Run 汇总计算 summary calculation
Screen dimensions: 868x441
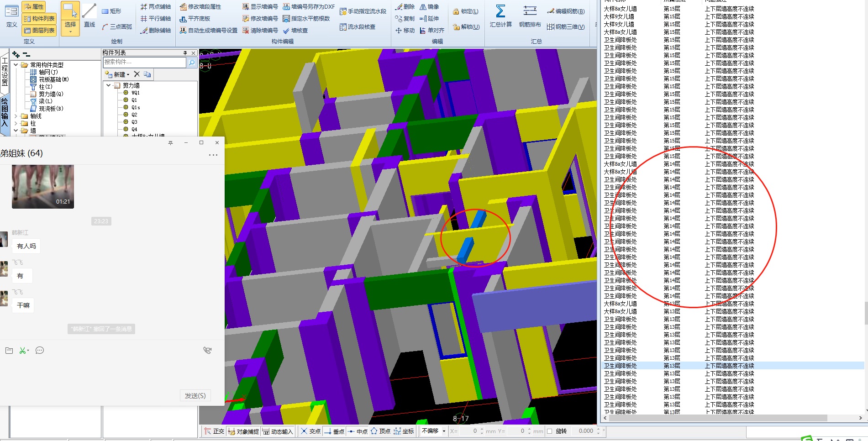pyautogui.click(x=500, y=16)
